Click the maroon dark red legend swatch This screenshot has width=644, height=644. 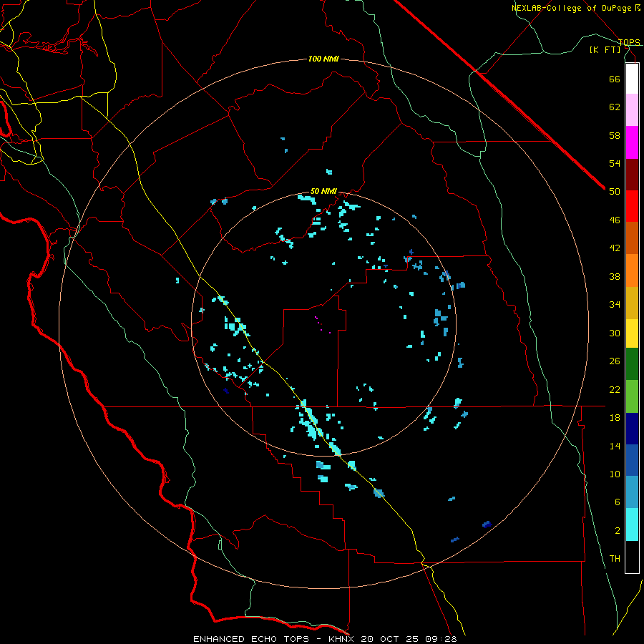[632, 175]
